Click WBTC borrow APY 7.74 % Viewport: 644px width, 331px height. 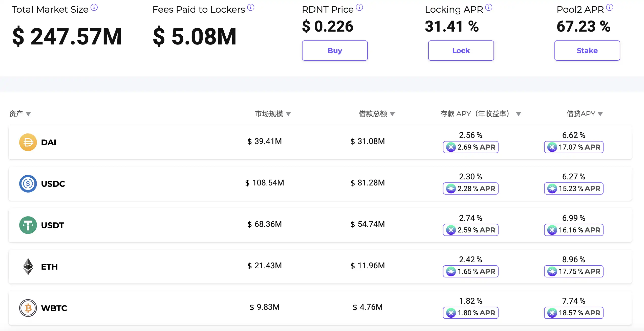[x=574, y=301]
